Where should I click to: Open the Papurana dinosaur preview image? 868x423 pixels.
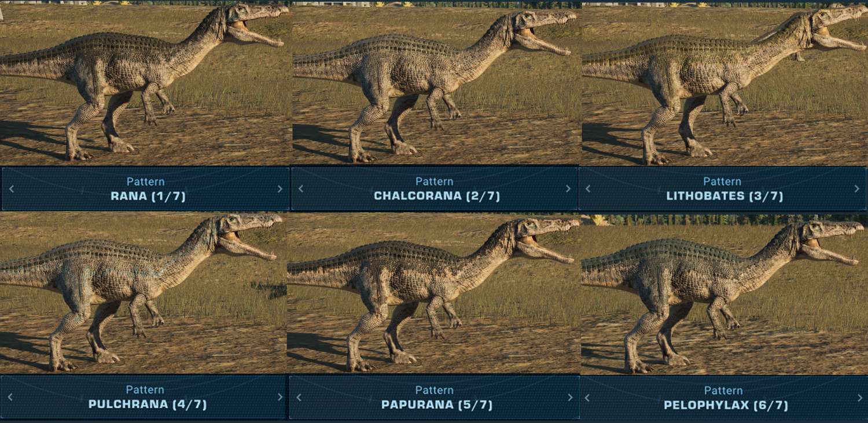(433, 293)
